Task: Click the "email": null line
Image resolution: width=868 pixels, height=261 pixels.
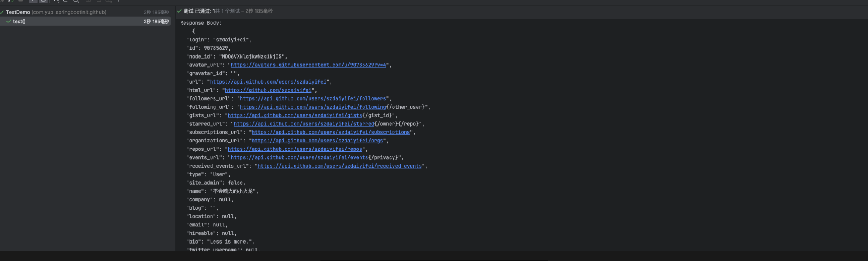Action: 207,225
